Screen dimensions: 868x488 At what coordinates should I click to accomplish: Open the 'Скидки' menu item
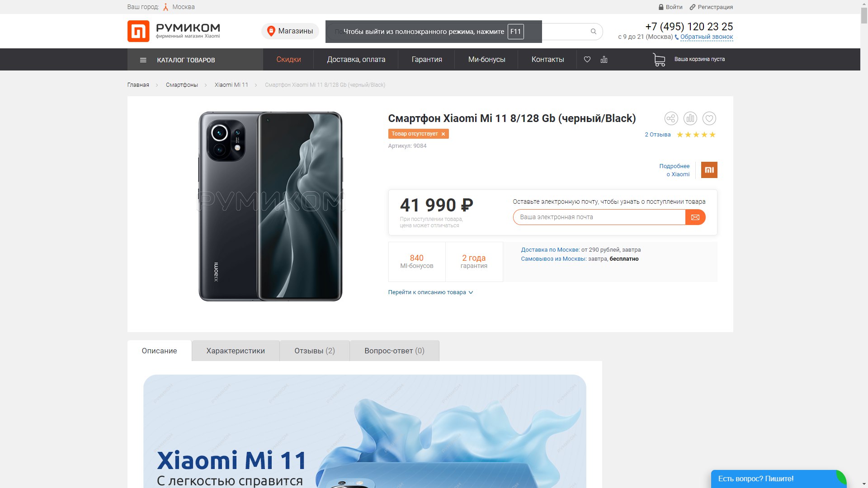(x=288, y=60)
